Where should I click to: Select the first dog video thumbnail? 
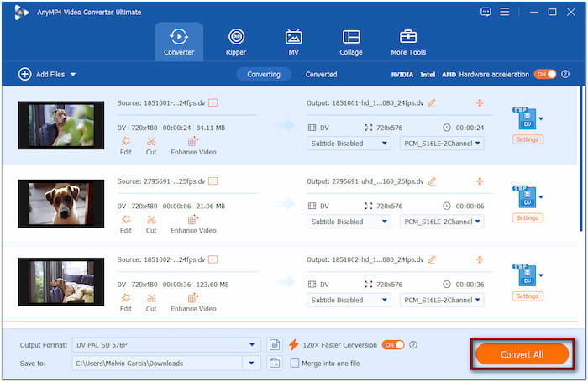pos(61,125)
